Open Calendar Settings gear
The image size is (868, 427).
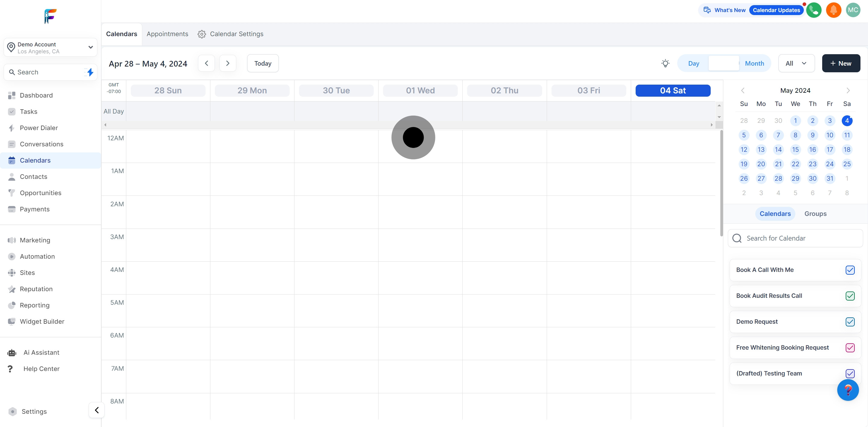(x=202, y=34)
